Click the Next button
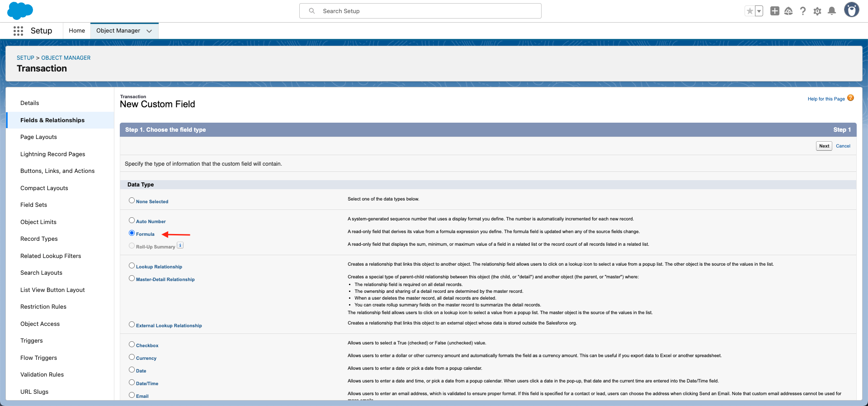The image size is (868, 406). [824, 146]
